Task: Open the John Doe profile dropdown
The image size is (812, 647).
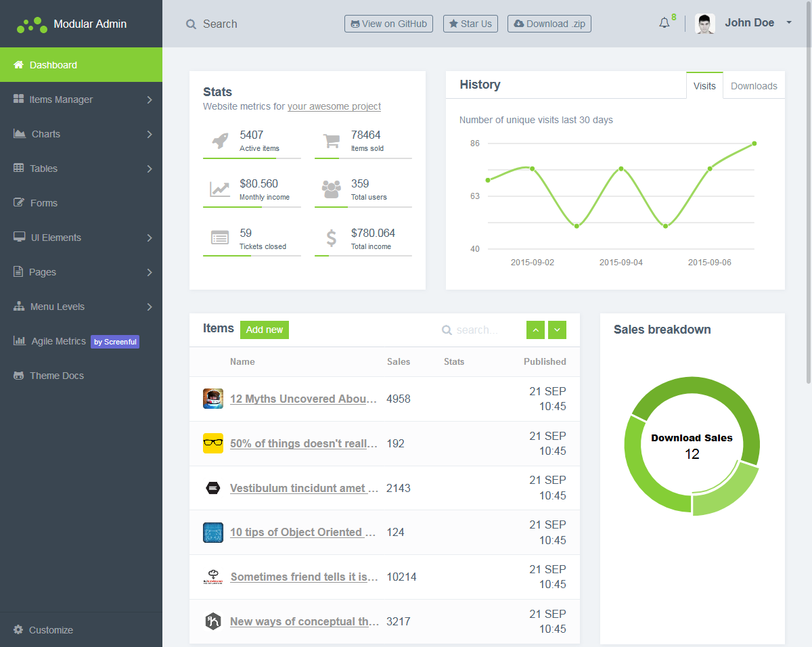Action: point(750,22)
